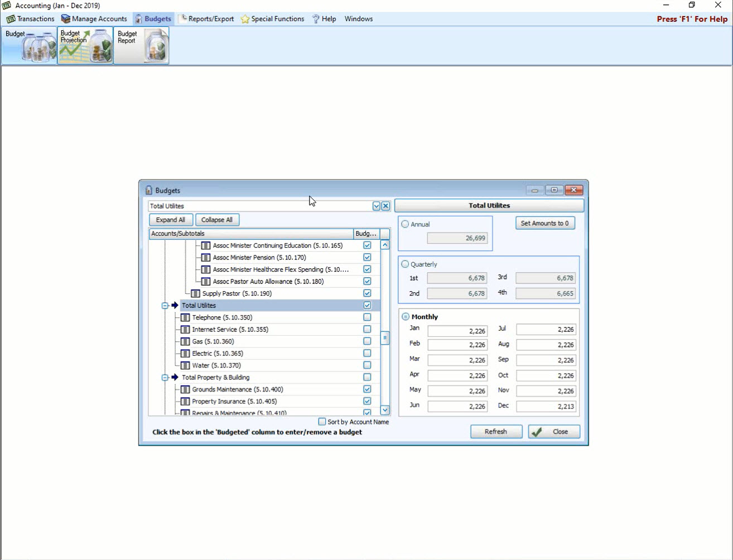Collapse the Total Utilites tree node

[165, 305]
